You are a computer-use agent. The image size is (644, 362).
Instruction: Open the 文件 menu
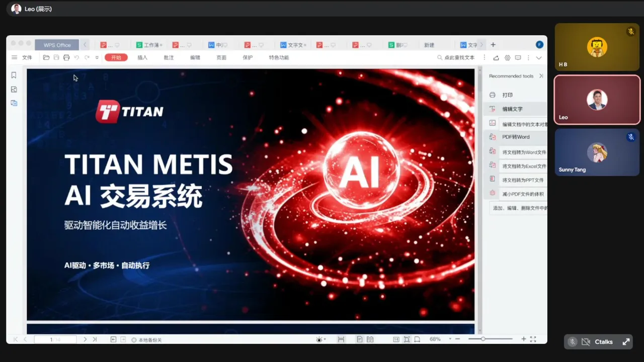27,58
